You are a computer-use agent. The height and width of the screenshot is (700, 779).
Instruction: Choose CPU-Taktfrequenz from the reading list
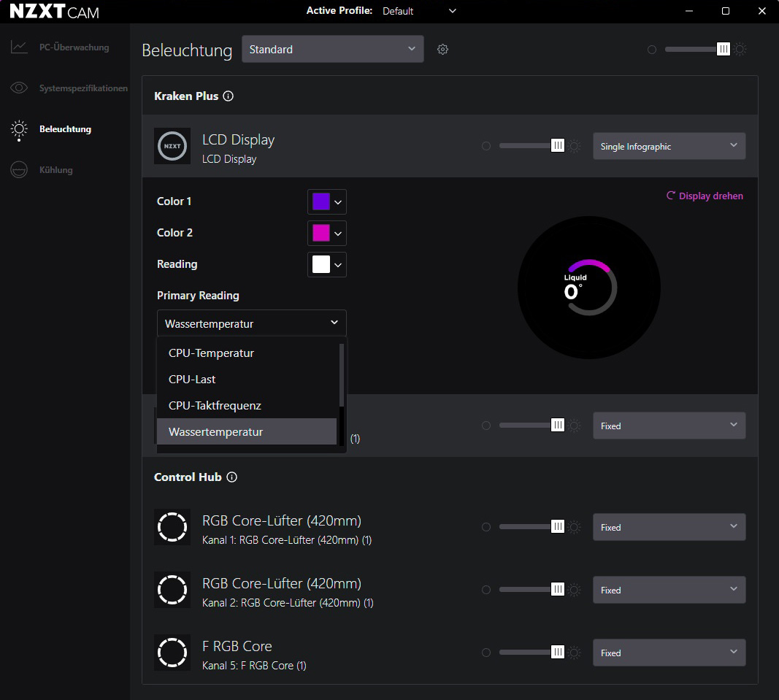pos(247,405)
